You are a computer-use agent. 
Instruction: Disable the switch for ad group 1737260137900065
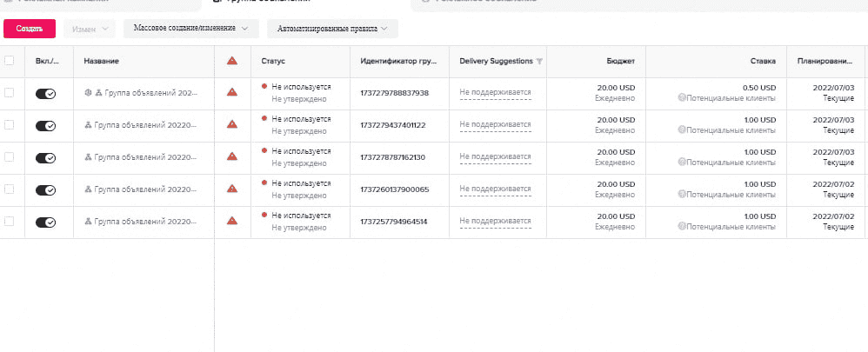tap(45, 190)
